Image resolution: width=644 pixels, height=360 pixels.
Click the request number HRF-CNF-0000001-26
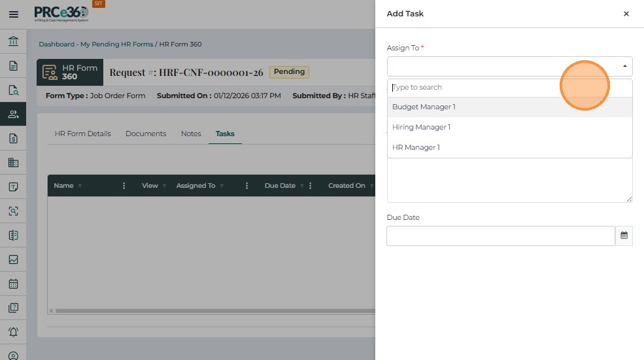[211, 73]
